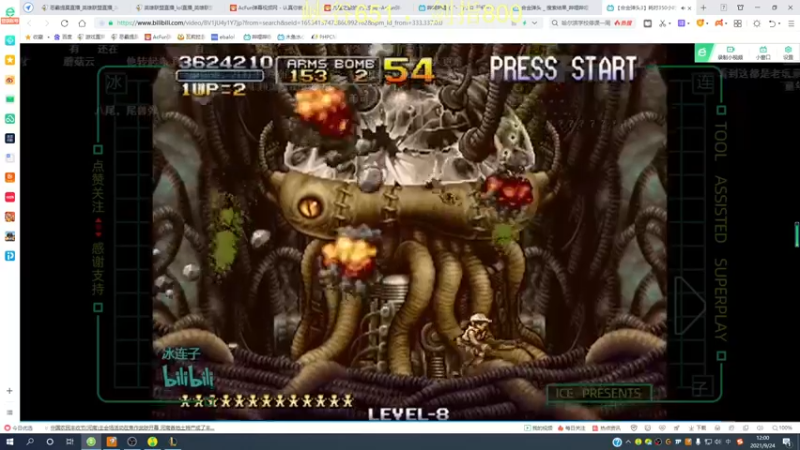Open the sidebar list menu at bottom
Image resolution: width=800 pixels, height=450 pixels.
[x=10, y=412]
